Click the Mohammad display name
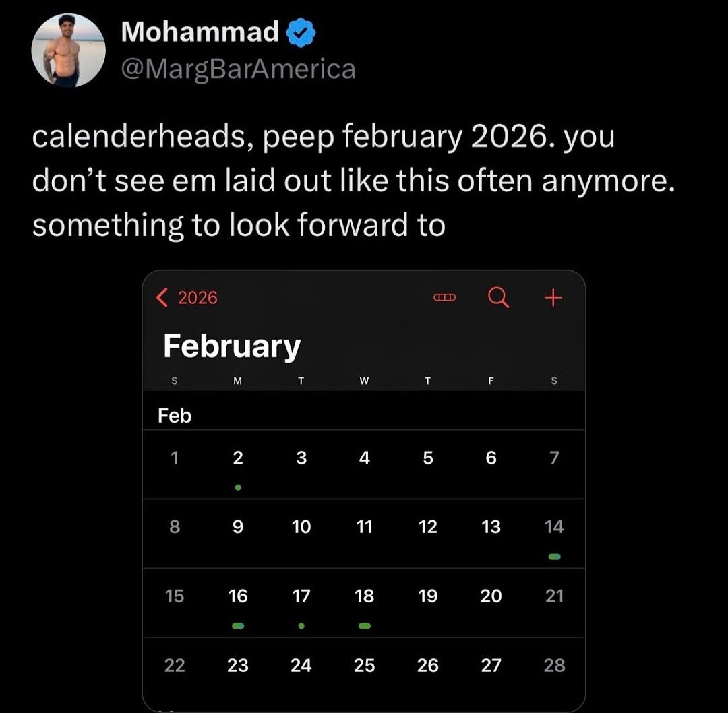The width and height of the screenshot is (728, 713). 200,32
